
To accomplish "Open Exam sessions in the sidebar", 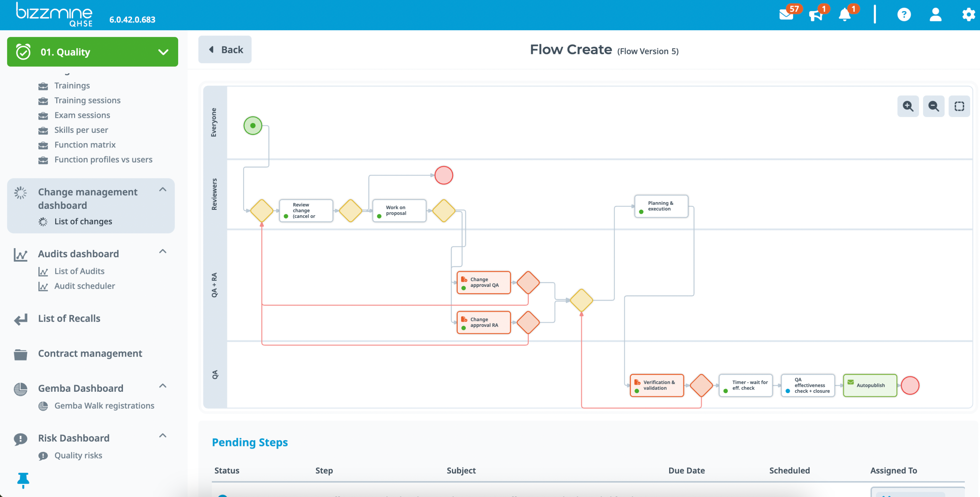I will (x=82, y=115).
